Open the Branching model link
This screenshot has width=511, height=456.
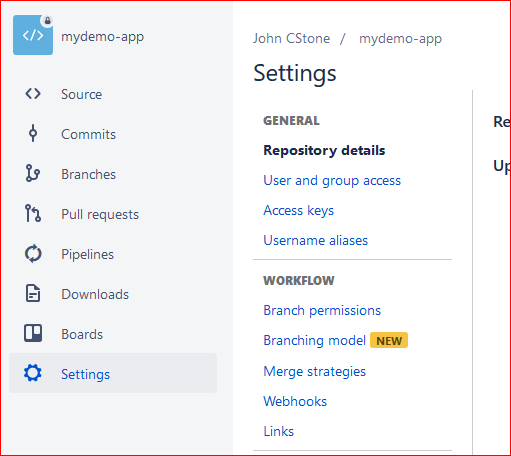315,341
